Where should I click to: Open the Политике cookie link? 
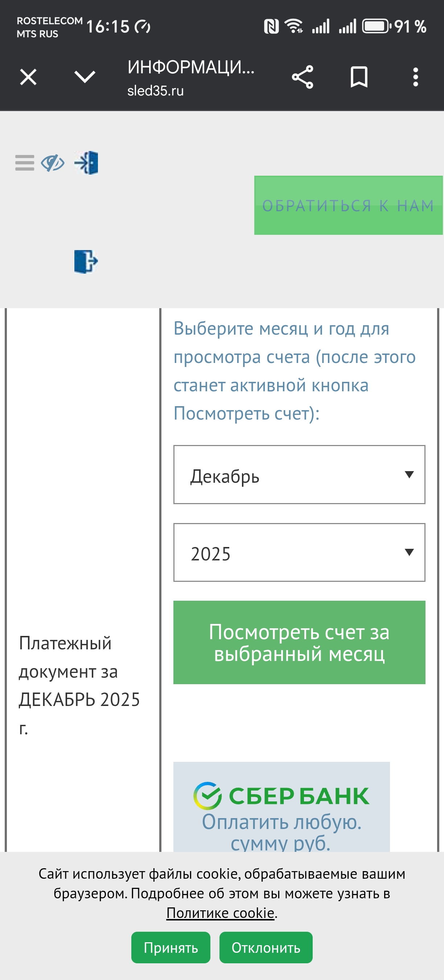click(x=220, y=912)
